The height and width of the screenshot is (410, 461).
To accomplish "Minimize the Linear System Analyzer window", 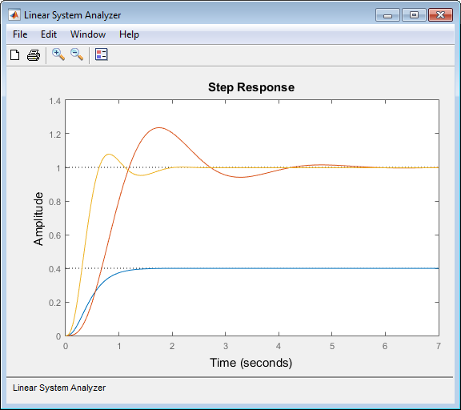I will click(x=387, y=15).
